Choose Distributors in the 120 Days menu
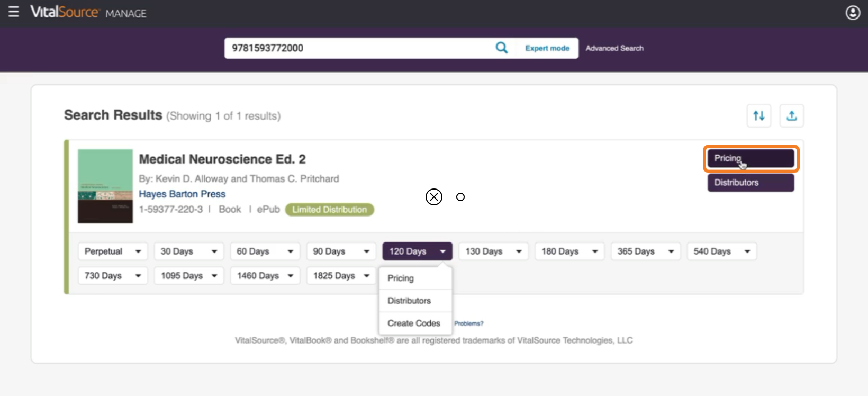Screen dimensions: 868x396 (x=415, y=301)
